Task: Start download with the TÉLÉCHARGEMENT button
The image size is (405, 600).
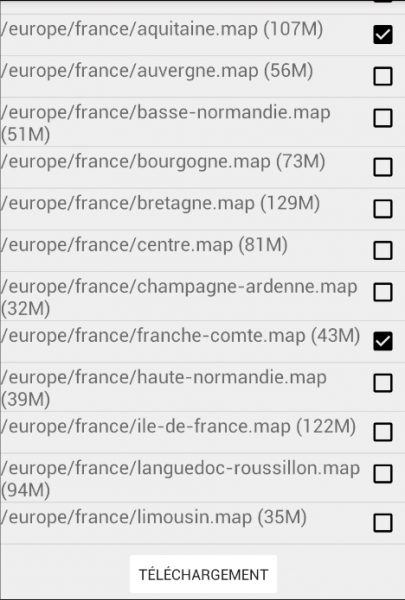Action: (203, 574)
